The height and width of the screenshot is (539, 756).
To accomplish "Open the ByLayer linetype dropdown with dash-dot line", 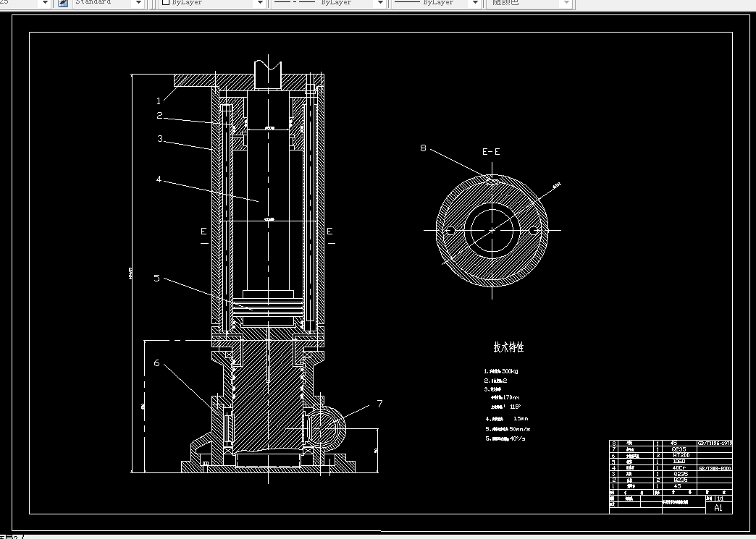I will pyautogui.click(x=329, y=3).
